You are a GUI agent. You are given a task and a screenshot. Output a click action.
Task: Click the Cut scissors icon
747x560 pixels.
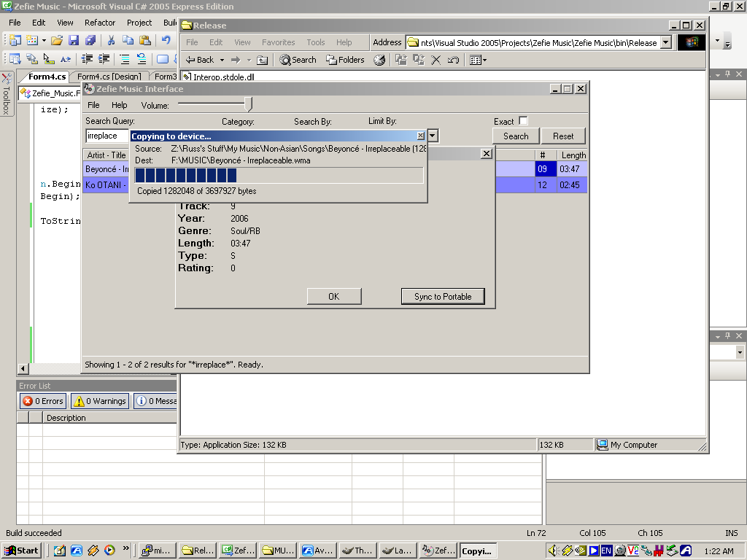[x=111, y=40]
